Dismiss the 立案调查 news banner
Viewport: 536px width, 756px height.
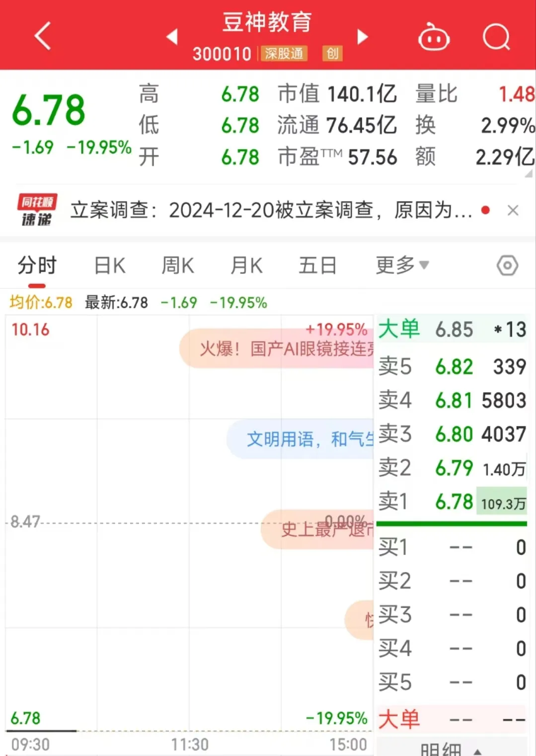(513, 210)
